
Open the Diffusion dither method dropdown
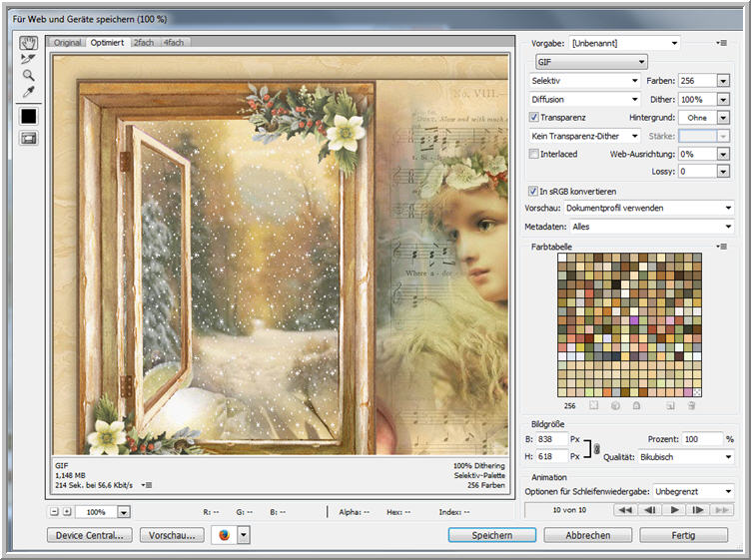pyautogui.click(x=584, y=99)
